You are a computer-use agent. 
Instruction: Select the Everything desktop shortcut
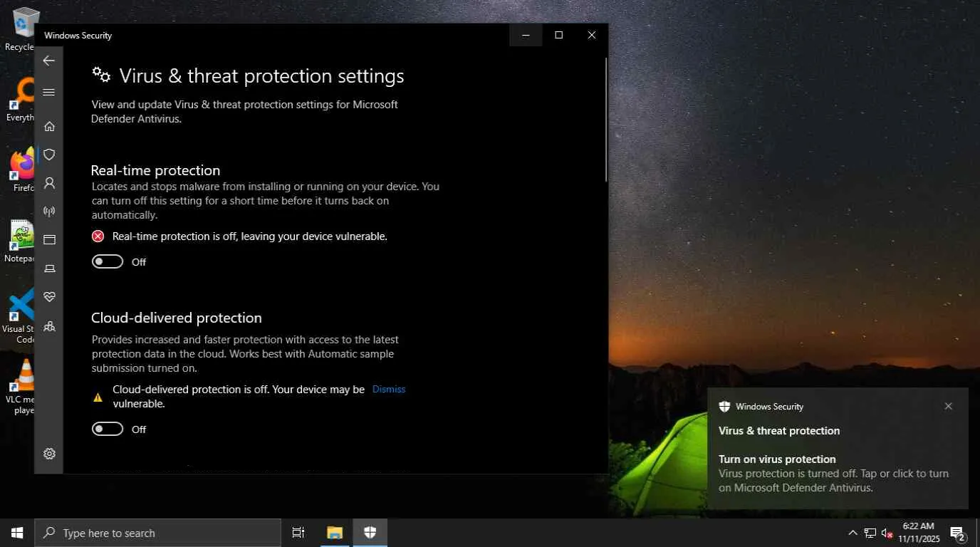click(21, 99)
